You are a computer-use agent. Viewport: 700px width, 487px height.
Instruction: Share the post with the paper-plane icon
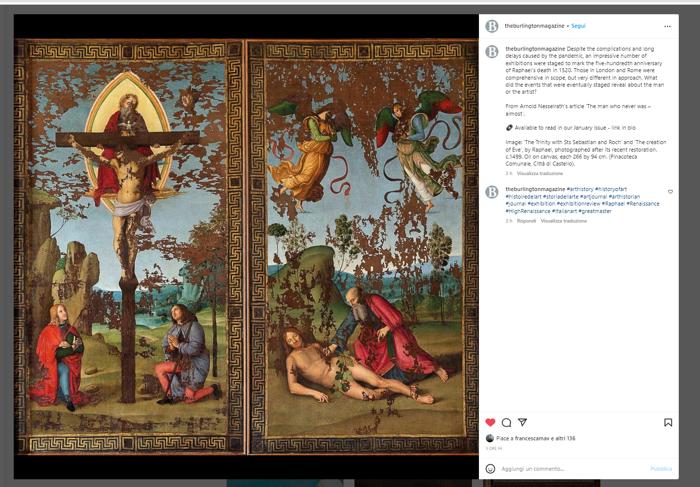pos(522,422)
